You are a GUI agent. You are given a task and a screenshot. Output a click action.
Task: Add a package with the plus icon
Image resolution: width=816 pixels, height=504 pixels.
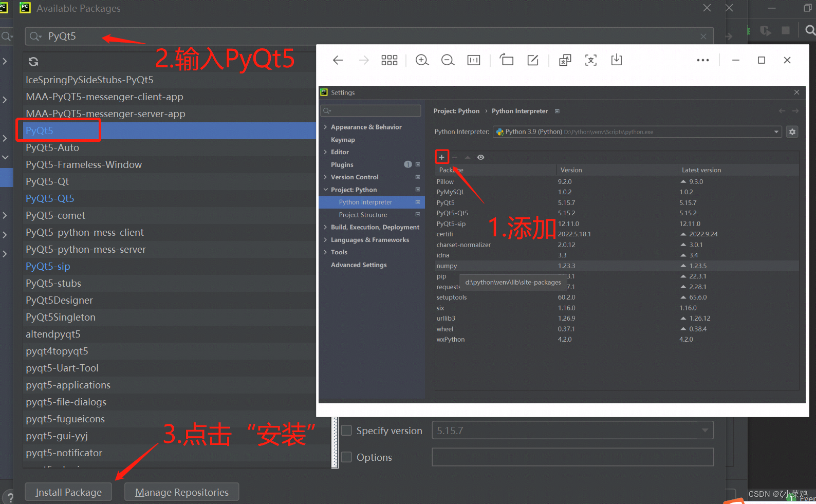coord(441,157)
